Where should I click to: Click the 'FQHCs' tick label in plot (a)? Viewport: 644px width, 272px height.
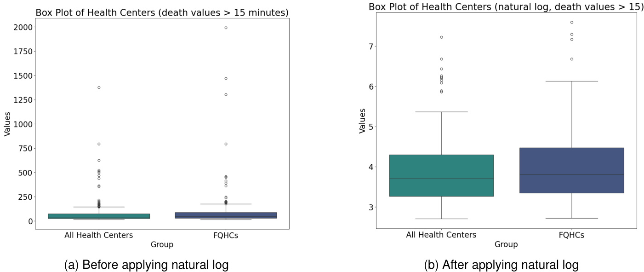[x=226, y=235]
